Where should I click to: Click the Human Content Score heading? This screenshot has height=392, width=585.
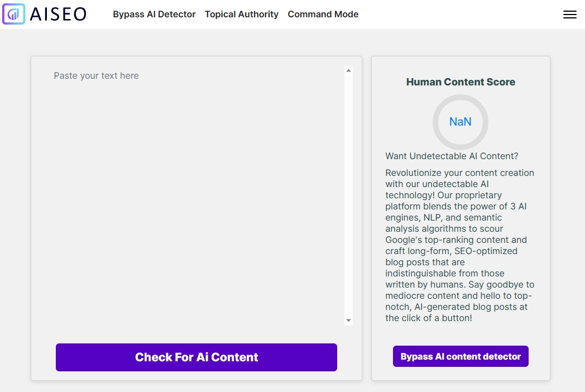point(461,82)
